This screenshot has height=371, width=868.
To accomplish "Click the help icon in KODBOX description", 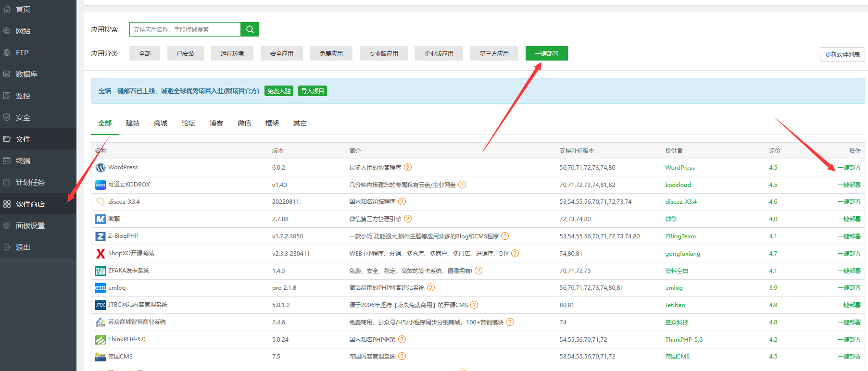I will coord(462,185).
